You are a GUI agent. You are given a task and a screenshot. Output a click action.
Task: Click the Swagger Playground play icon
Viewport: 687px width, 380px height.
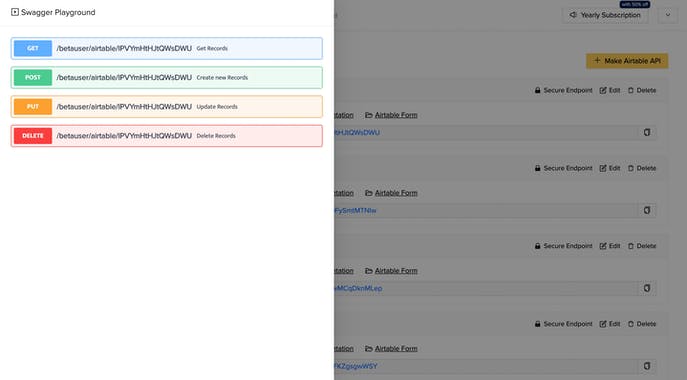(x=15, y=12)
